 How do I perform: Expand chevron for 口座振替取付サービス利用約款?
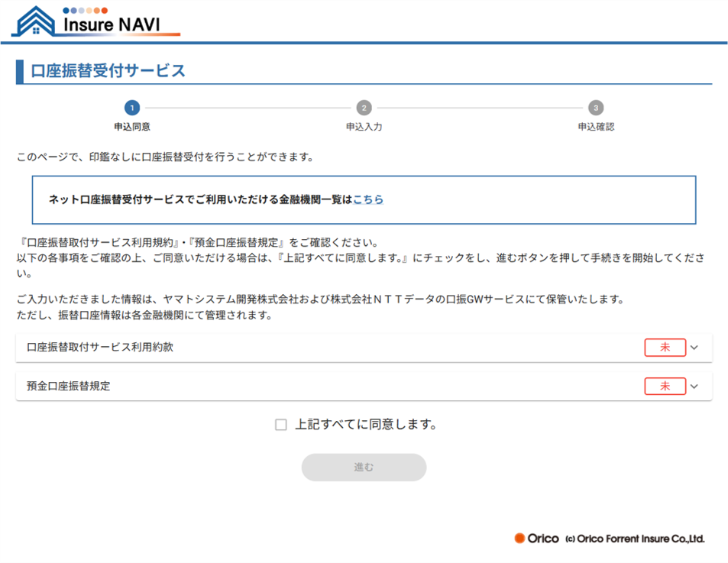click(694, 348)
